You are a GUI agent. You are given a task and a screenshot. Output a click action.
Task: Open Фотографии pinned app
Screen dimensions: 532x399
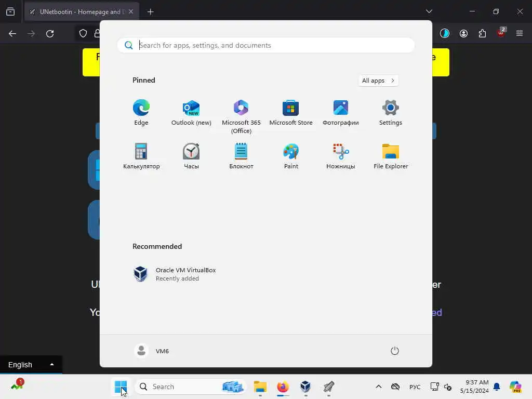pos(341,113)
